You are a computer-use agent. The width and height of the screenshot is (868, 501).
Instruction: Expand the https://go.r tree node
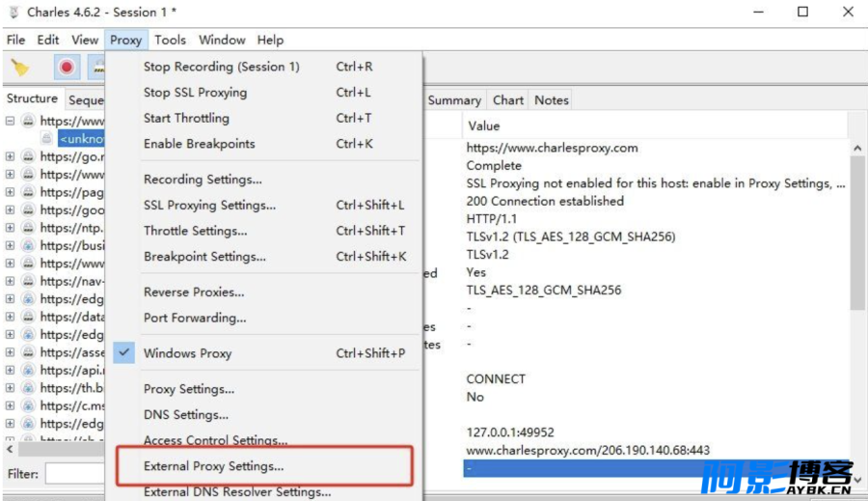[x=10, y=156]
